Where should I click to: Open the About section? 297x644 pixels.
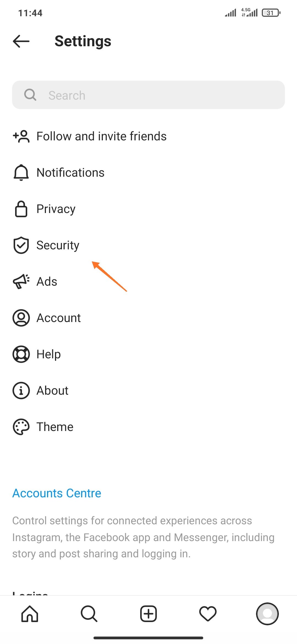[x=53, y=391]
